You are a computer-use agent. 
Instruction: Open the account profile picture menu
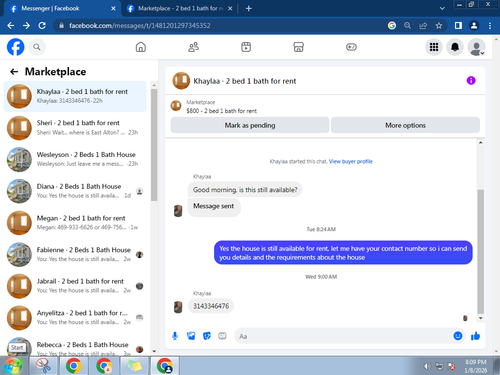point(476,47)
